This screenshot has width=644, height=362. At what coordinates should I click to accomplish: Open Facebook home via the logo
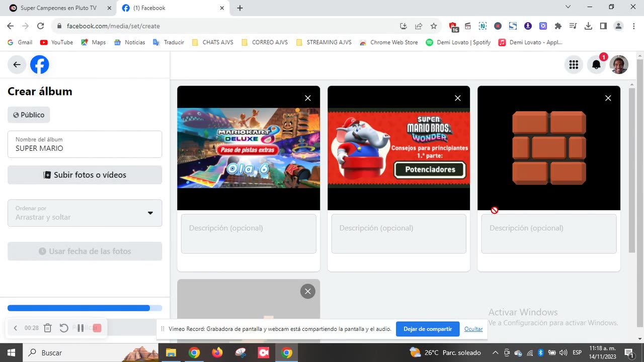(x=40, y=64)
